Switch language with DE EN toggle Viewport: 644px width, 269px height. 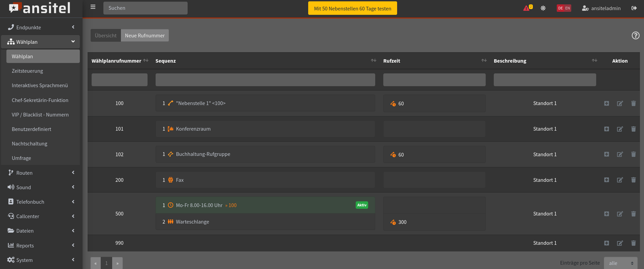point(564,8)
